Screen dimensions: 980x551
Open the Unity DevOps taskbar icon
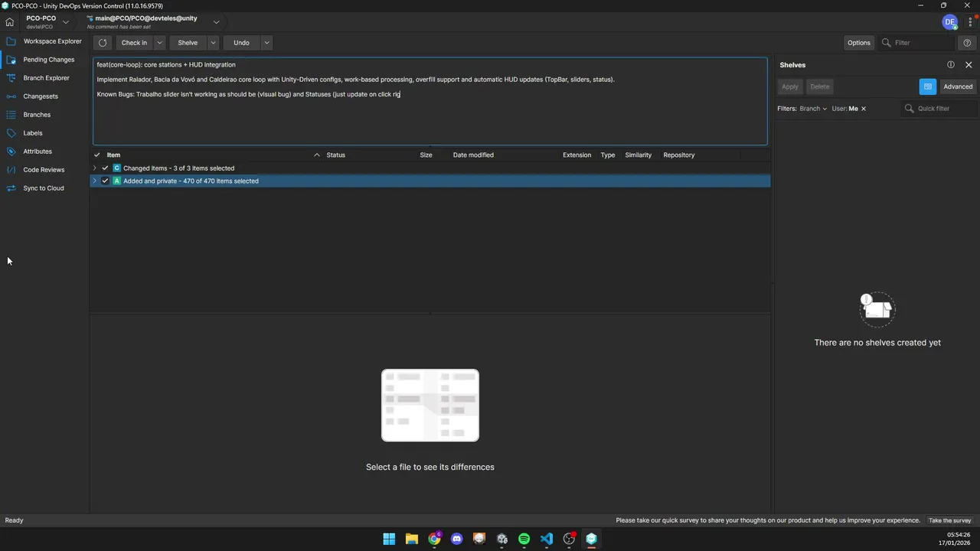coord(591,539)
